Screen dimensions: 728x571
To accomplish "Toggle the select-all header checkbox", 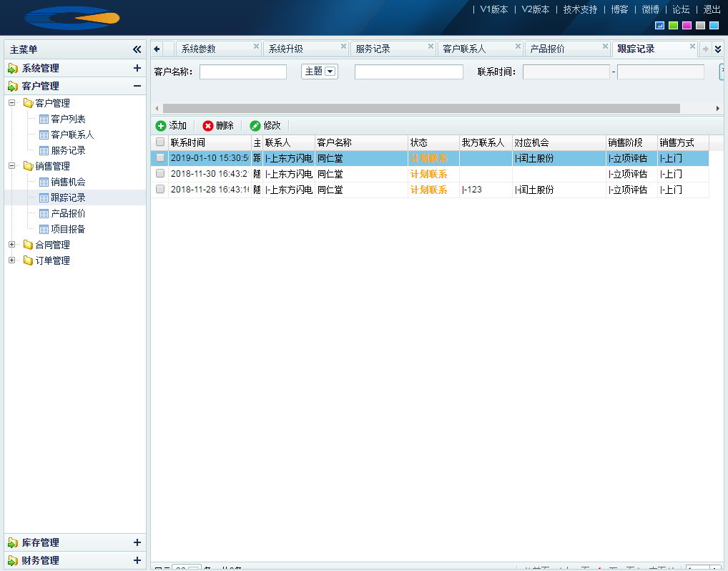I will point(160,142).
